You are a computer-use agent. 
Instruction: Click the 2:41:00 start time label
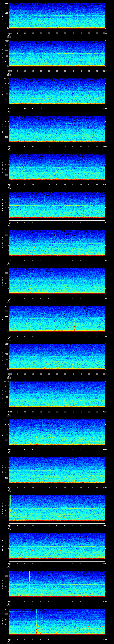[9, 488]
